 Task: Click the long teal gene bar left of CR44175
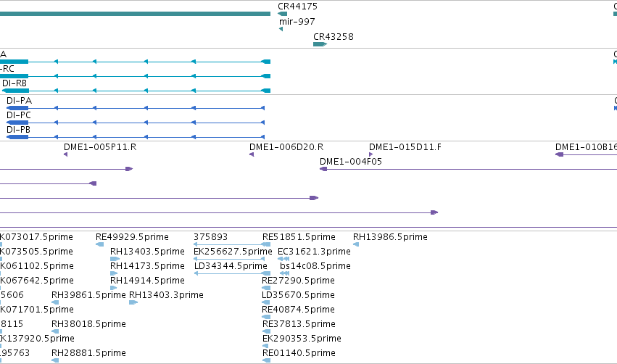pos(135,14)
